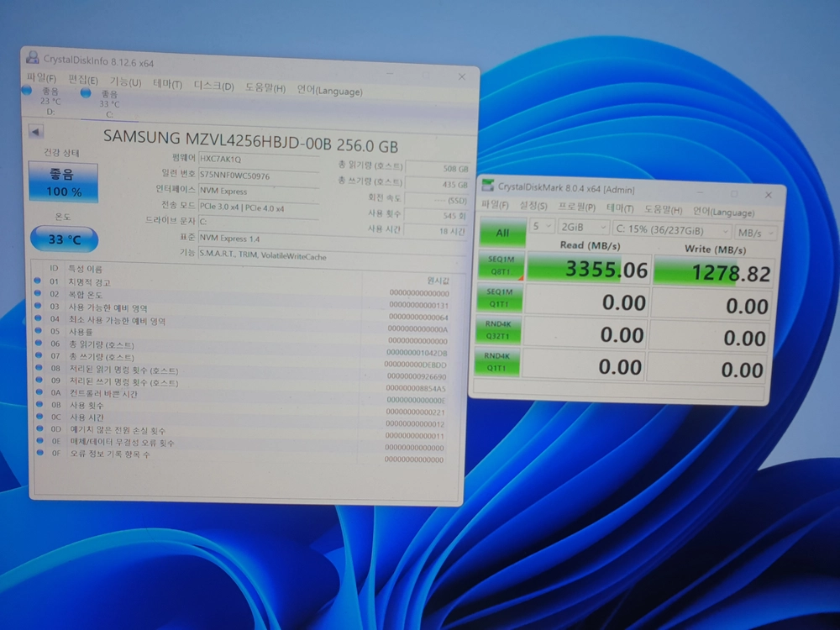Image resolution: width=840 pixels, height=630 pixels.
Task: Run the RND4K Q1T1 test
Action: [x=496, y=361]
